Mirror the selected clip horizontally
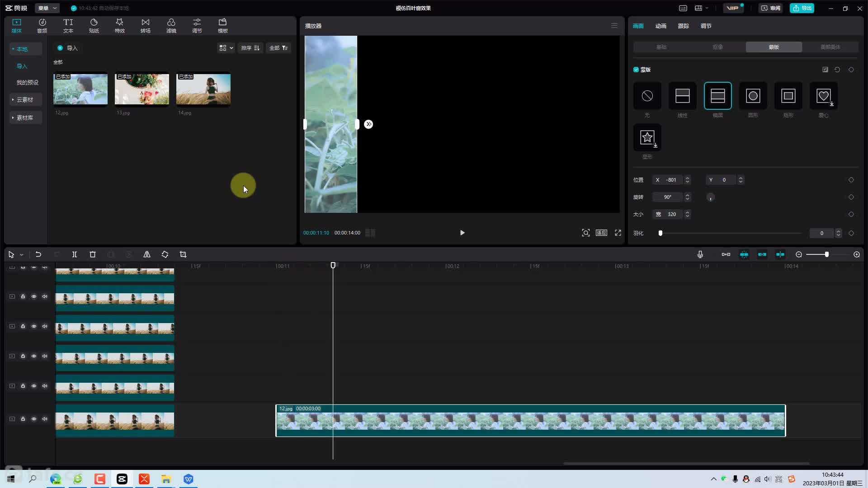 [147, 254]
